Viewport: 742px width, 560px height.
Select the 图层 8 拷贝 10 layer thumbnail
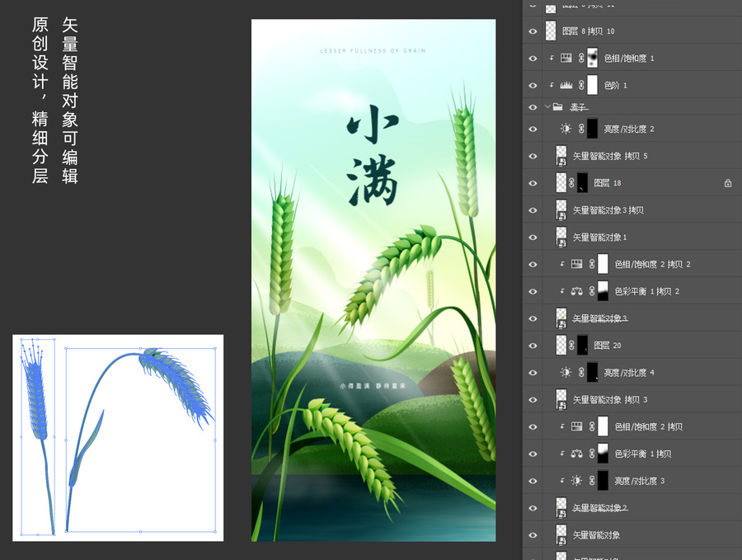click(x=551, y=31)
